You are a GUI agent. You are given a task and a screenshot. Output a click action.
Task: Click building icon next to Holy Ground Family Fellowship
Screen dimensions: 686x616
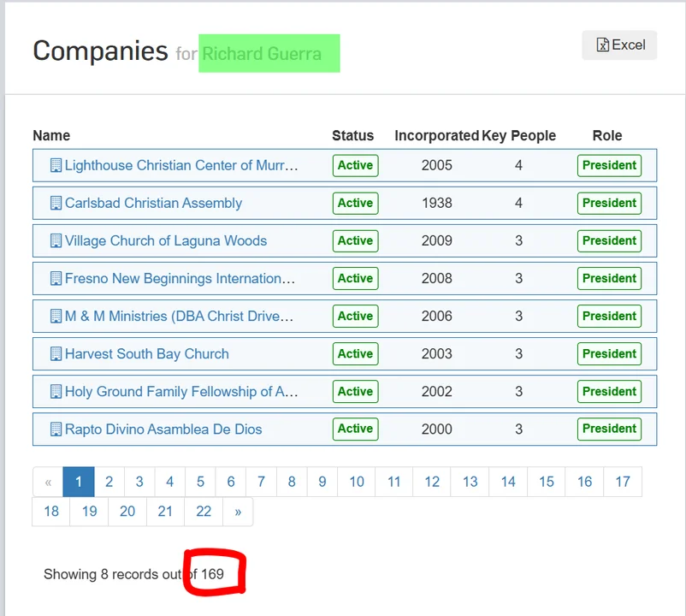[56, 391]
